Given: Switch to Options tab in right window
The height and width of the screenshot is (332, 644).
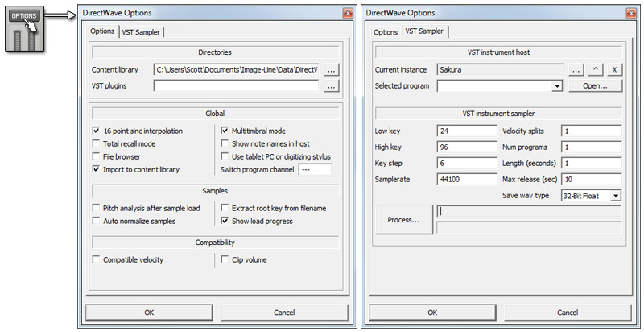Looking at the screenshot, I should pos(386,32).
